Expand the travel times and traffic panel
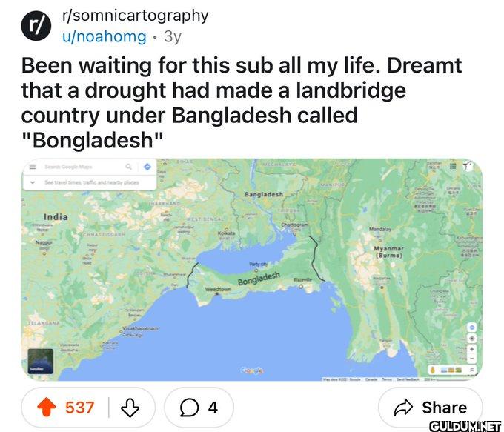This screenshot has height=432, width=504. [90, 182]
